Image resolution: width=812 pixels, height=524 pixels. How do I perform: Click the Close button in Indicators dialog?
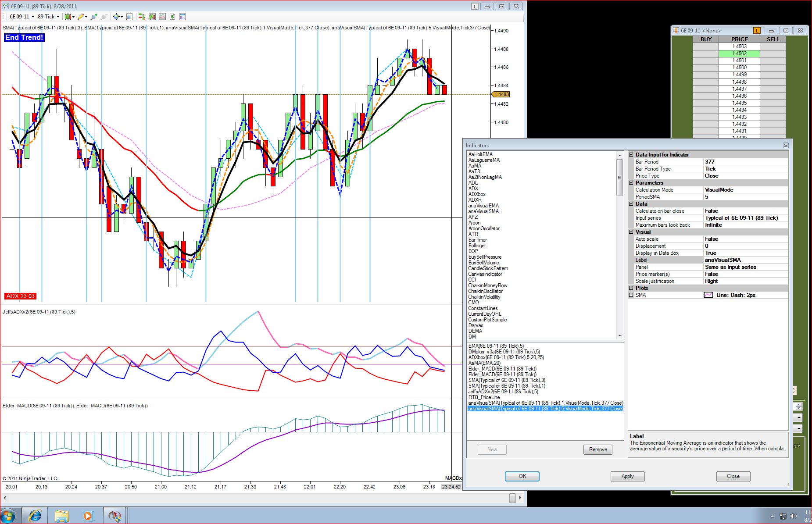[733, 476]
